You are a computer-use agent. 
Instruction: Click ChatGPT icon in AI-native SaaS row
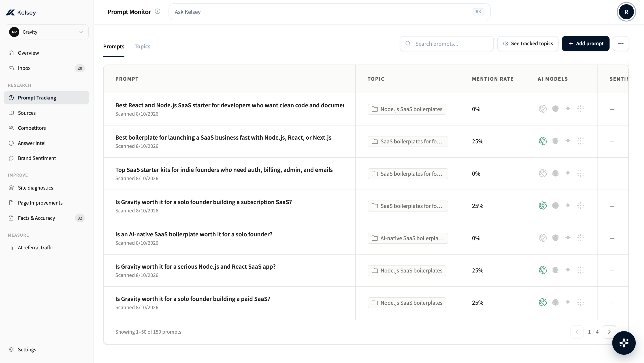(543, 238)
